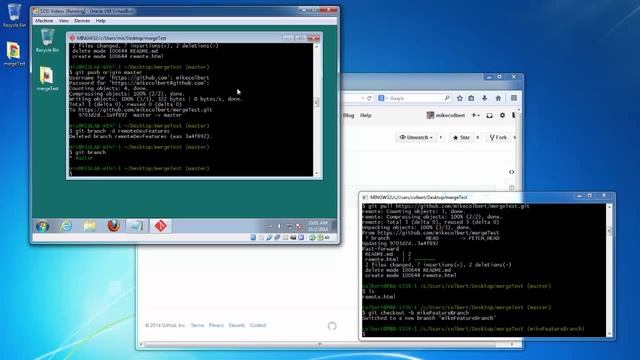Image resolution: width=640 pixels, height=360 pixels.
Task: Open the Help menu in VirtualBox
Action: 100,20
